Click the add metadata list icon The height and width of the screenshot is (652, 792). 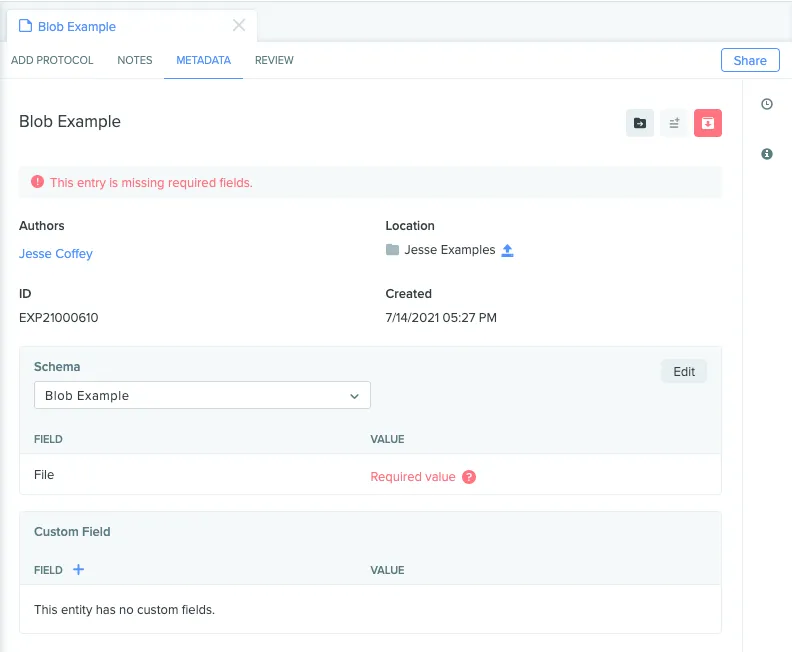(x=674, y=123)
